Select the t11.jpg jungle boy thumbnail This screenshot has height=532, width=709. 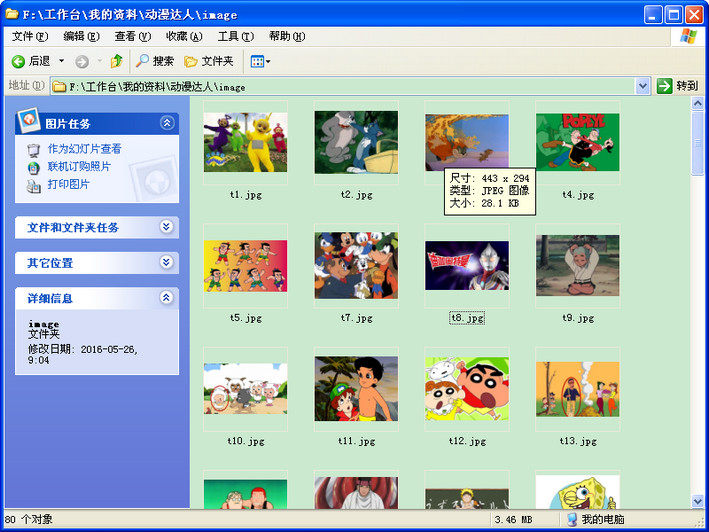(x=356, y=389)
